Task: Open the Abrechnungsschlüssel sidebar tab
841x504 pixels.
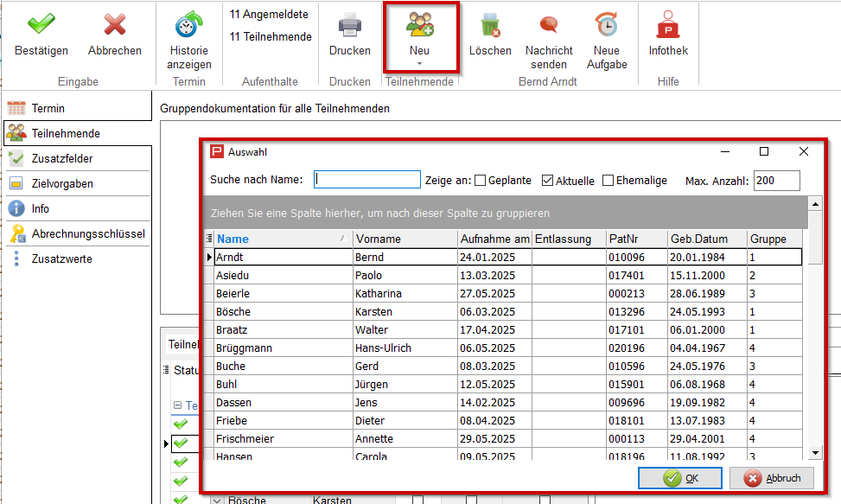Action: (x=88, y=234)
